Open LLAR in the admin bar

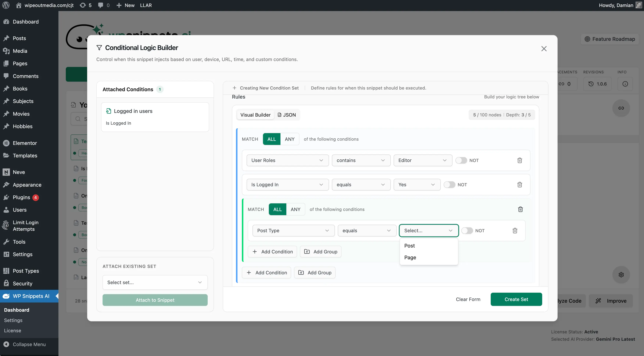coord(146,5)
